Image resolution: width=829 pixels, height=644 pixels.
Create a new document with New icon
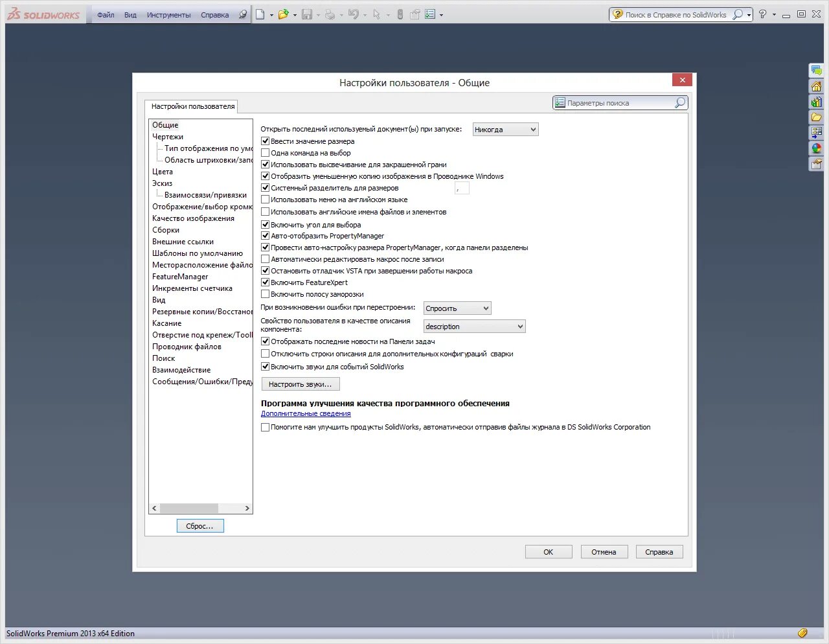pyautogui.click(x=260, y=14)
